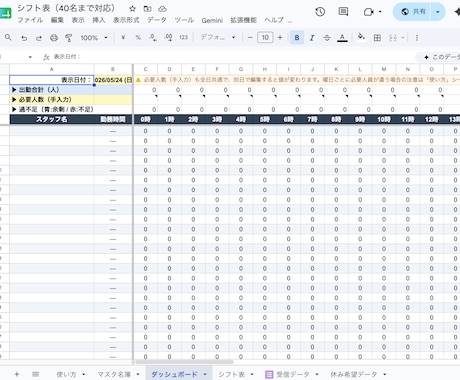Open the 拡張機能 menu
Image resolution: width=460 pixels, height=380 pixels.
coord(243,20)
